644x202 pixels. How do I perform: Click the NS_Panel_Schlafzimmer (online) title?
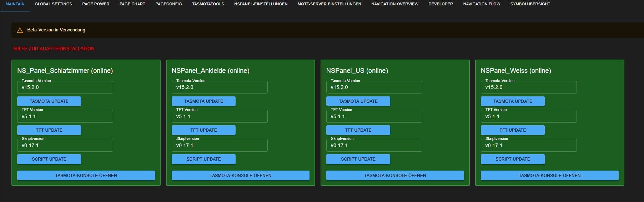65,71
